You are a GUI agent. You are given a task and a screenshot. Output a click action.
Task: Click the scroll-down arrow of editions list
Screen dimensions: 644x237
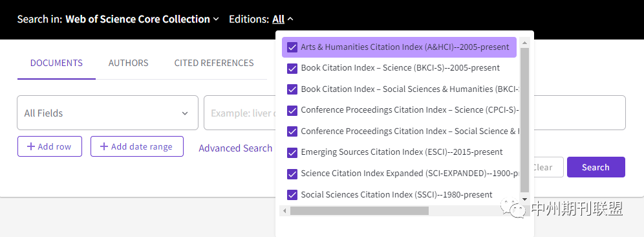pyautogui.click(x=524, y=199)
